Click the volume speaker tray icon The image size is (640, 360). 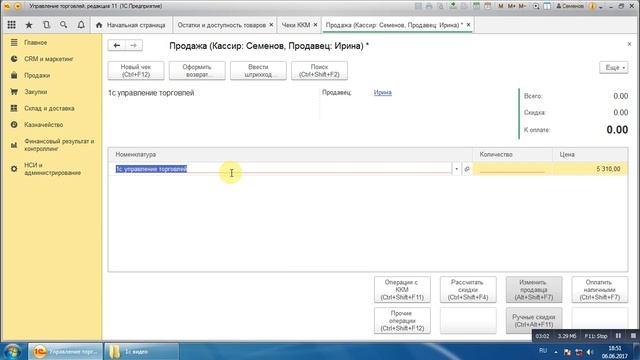tap(589, 352)
